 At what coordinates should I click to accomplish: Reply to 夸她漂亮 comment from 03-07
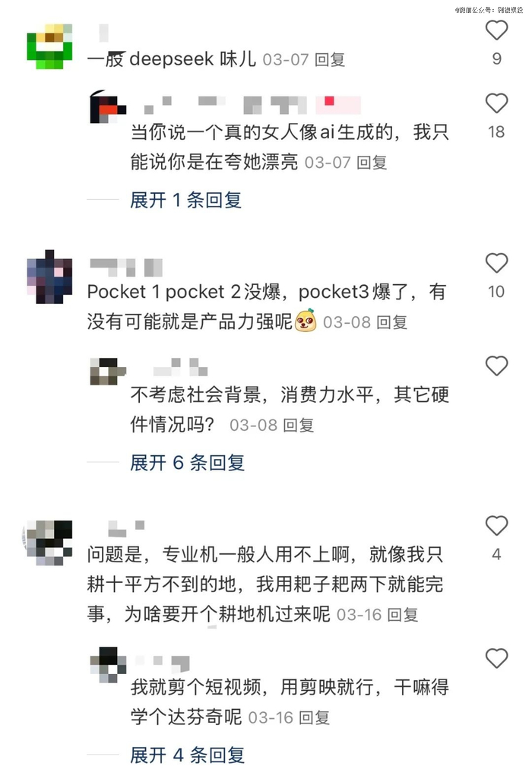pyautogui.click(x=372, y=163)
